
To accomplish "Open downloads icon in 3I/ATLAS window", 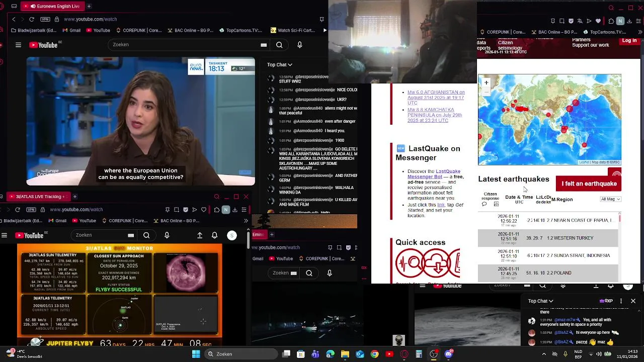I will [x=235, y=210].
